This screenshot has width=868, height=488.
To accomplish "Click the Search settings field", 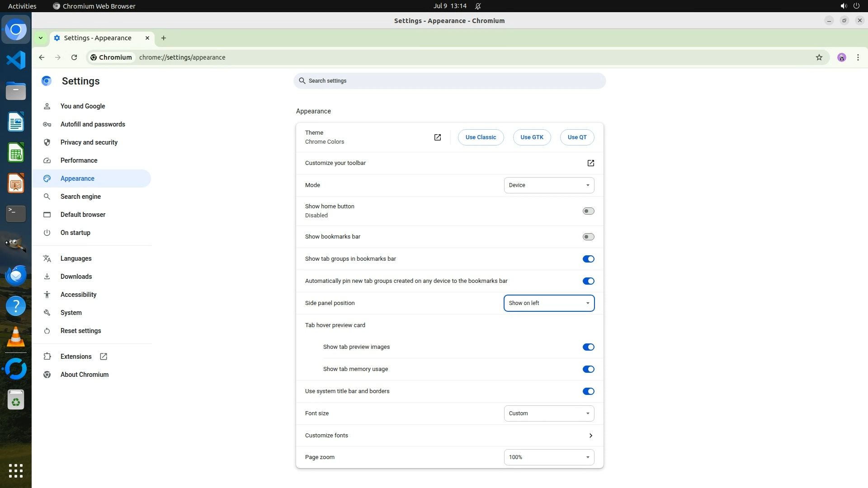I will 449,81.
